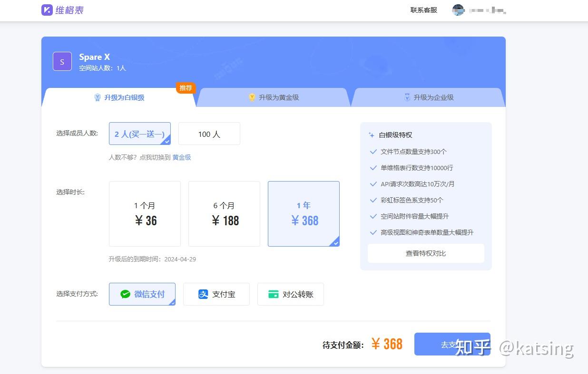Click the 维格表 brand name text
The image size is (588, 374).
point(69,10)
